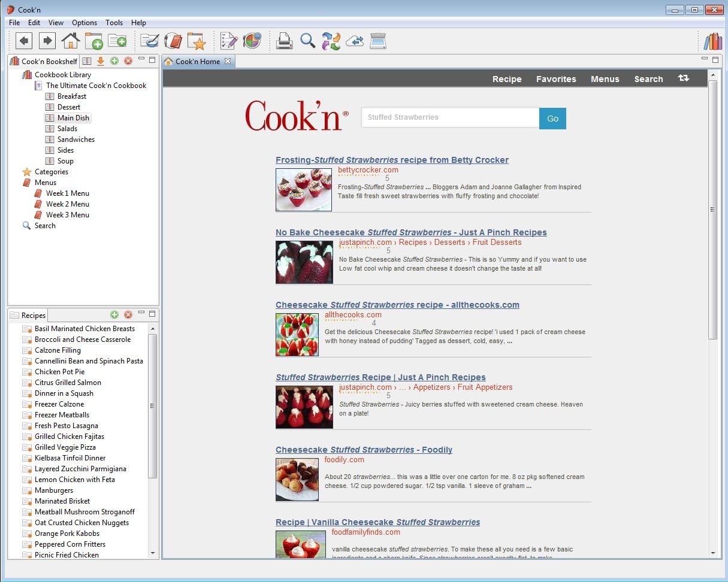Select Dessert chapter in cookbook tree

point(69,107)
